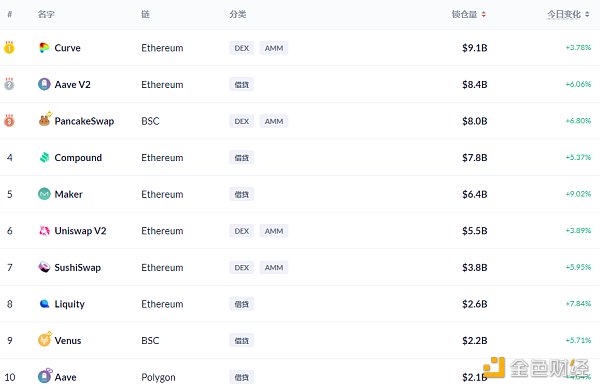Image resolution: width=600 pixels, height=389 pixels.
Task: Click the Liquity blue logo icon
Action: tap(44, 304)
